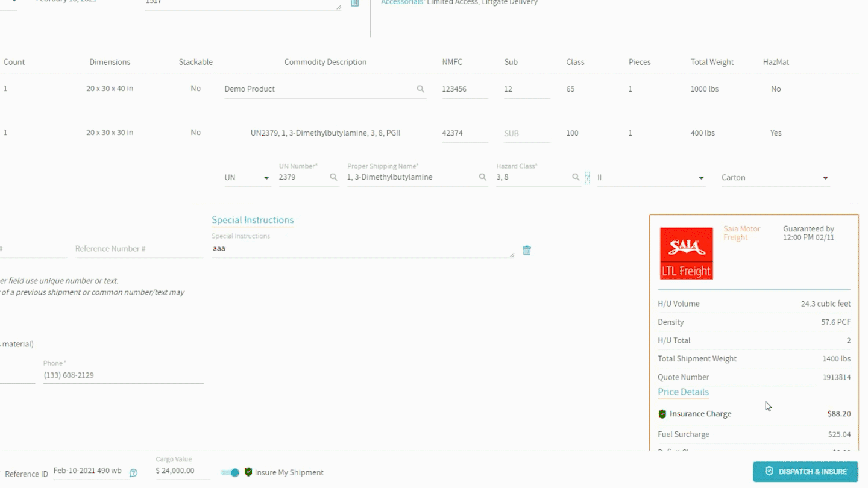Click the Reference ID help icon

point(134,473)
